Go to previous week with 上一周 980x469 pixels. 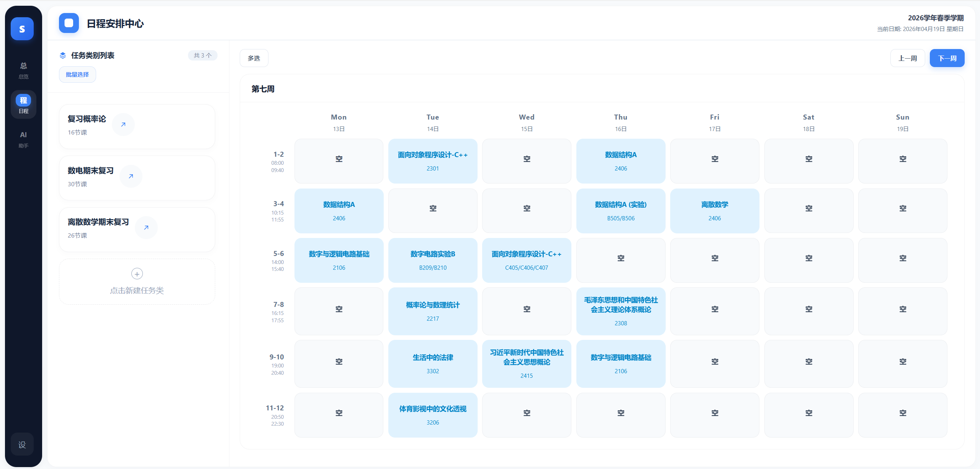[x=908, y=58]
